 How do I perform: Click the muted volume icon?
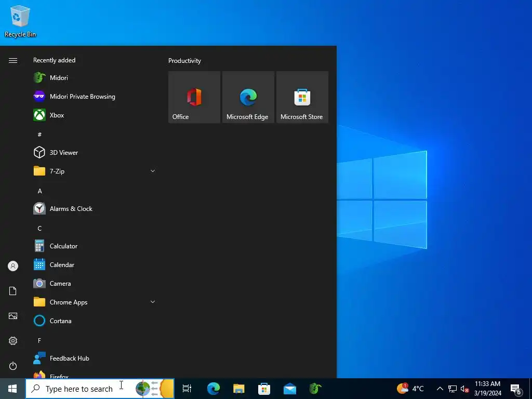(x=464, y=389)
